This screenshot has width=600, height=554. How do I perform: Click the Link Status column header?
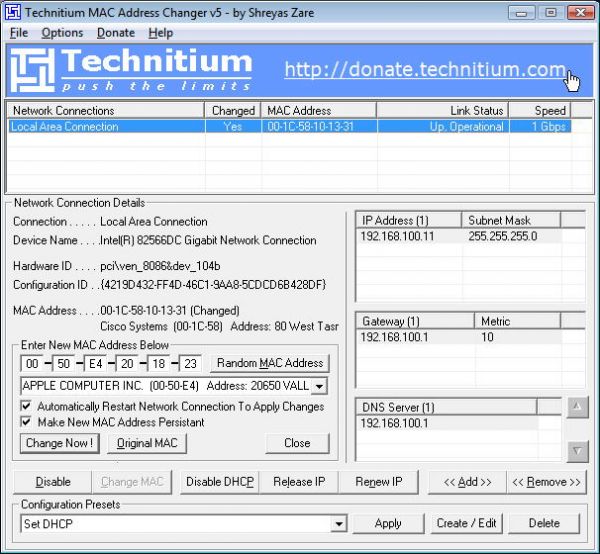[443, 111]
